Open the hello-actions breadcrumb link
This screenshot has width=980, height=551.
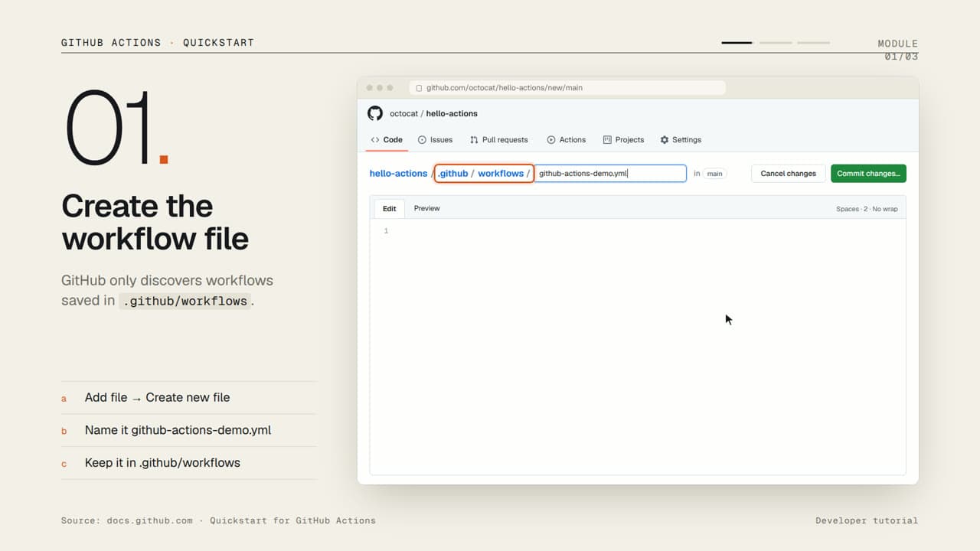[398, 174]
